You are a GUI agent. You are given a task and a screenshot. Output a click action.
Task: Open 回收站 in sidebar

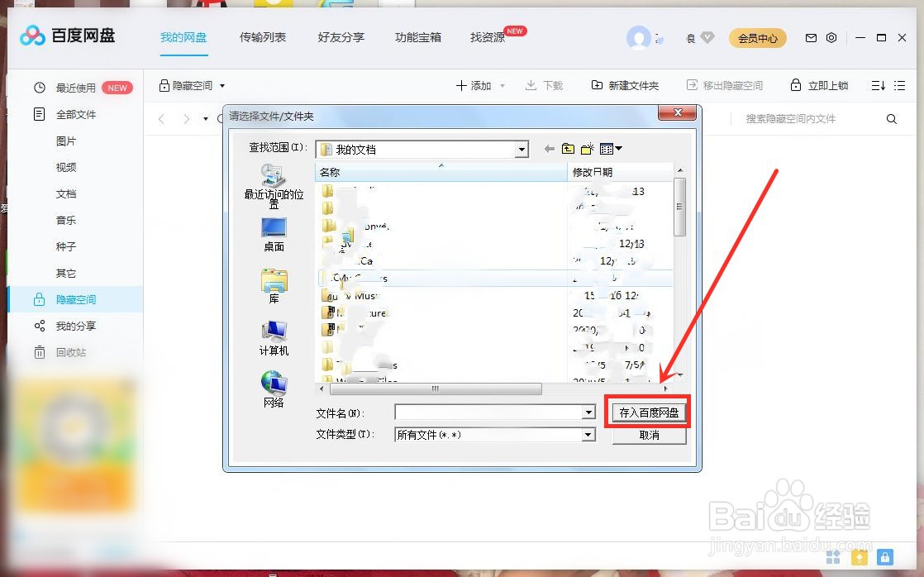point(71,352)
